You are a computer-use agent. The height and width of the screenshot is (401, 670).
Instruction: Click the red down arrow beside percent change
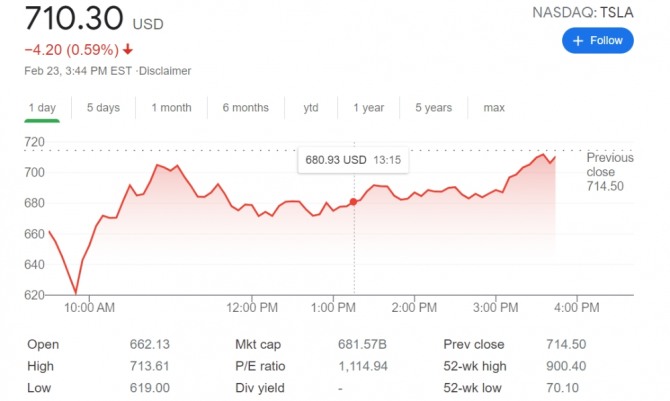[x=128, y=49]
